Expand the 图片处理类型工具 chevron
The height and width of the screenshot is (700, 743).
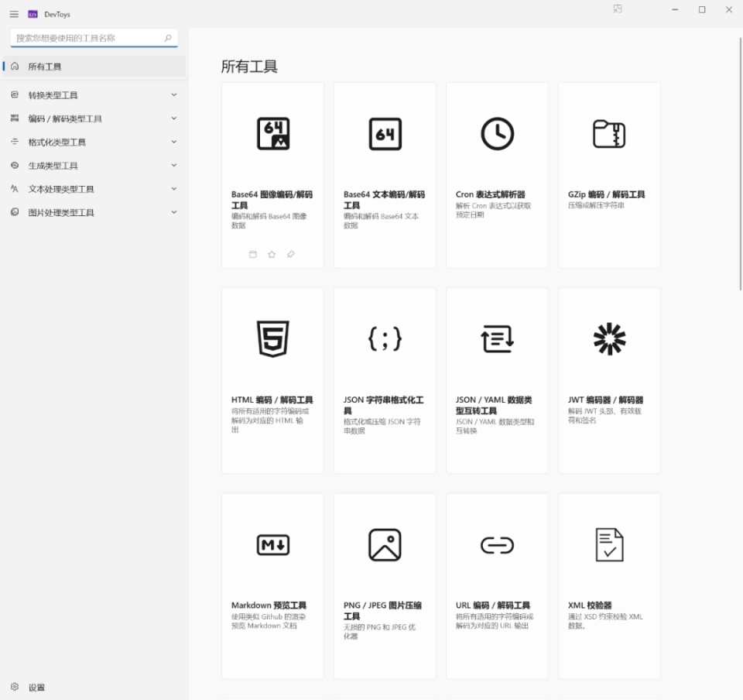click(174, 212)
